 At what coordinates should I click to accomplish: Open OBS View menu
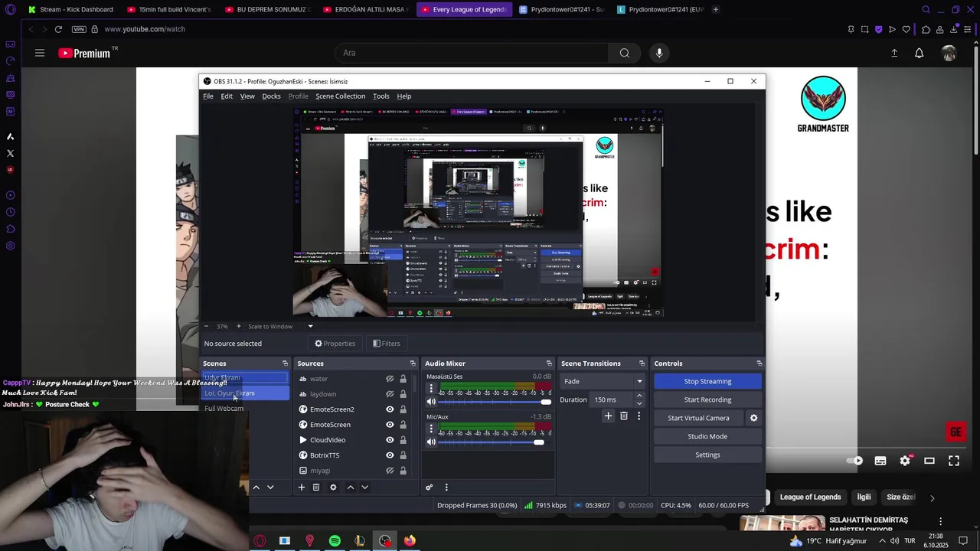pos(247,96)
